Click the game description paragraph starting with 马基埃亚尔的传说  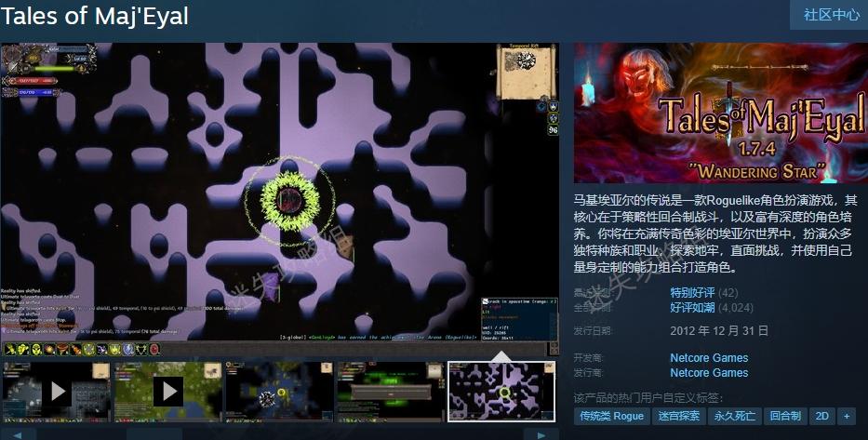[x=715, y=233]
